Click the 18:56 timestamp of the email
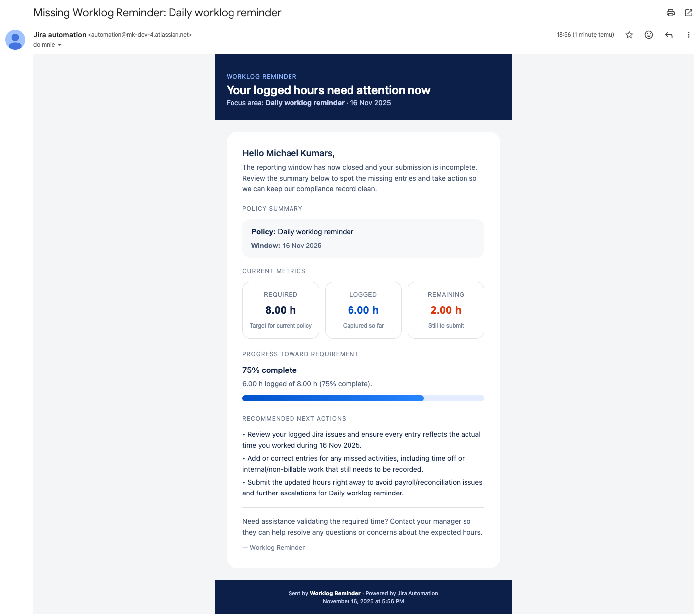The image size is (699, 616). click(585, 35)
